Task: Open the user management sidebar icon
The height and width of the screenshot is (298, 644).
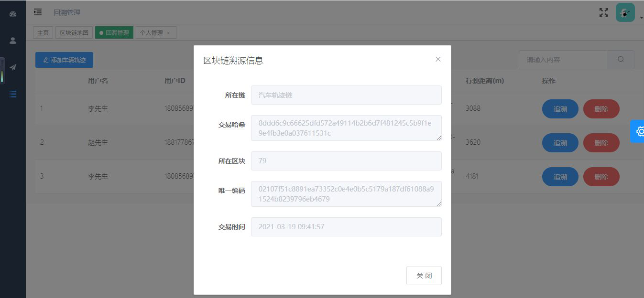Action: pos(12,40)
